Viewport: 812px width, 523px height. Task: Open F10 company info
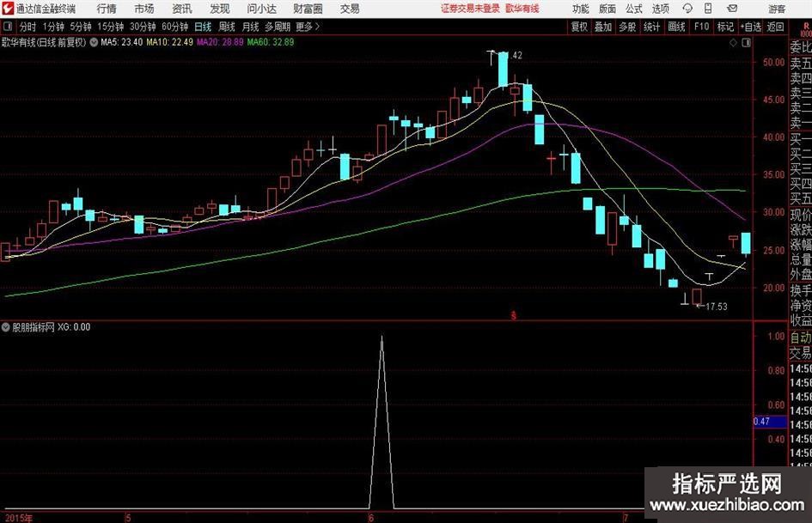pos(702,27)
